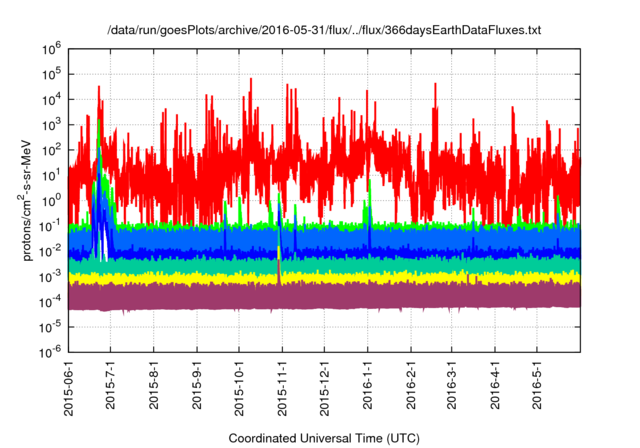Click the 10^0 y-axis tick label
Screen dimensions: 640x448
[x=51, y=201]
